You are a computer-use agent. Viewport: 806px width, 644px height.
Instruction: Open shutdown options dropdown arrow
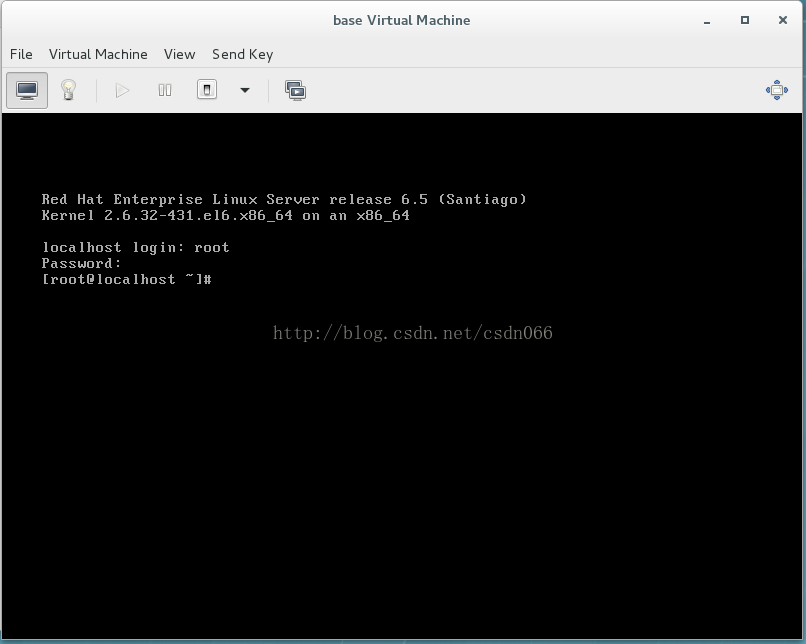click(245, 90)
